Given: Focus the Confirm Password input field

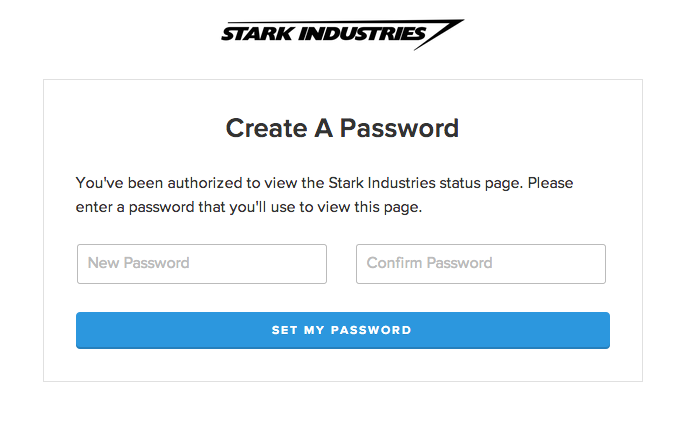Looking at the screenshot, I should click(481, 264).
